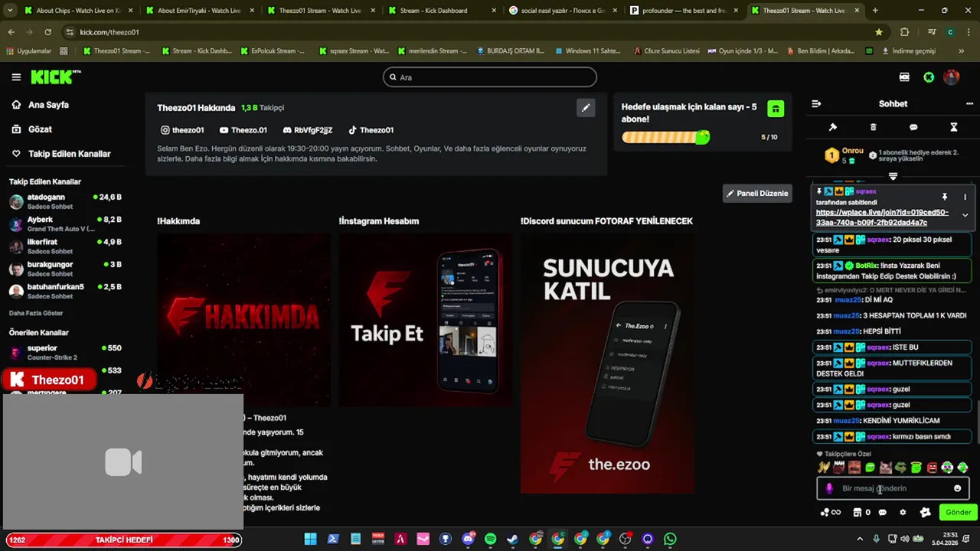Expand Daha Fazla Göster channels list

36,313
